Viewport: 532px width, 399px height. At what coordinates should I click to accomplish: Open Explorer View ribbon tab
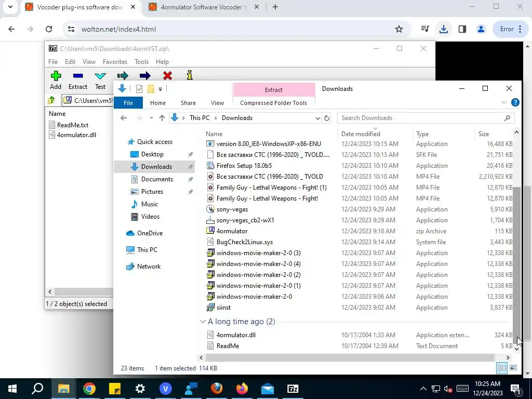pos(217,103)
